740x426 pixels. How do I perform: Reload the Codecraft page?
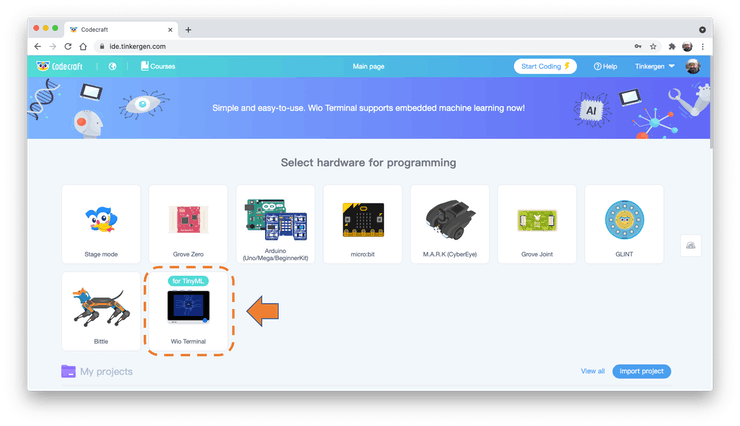point(68,46)
